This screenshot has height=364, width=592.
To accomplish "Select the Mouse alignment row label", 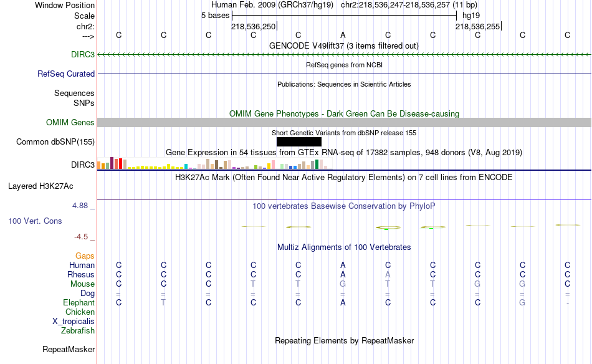I will pos(82,284).
